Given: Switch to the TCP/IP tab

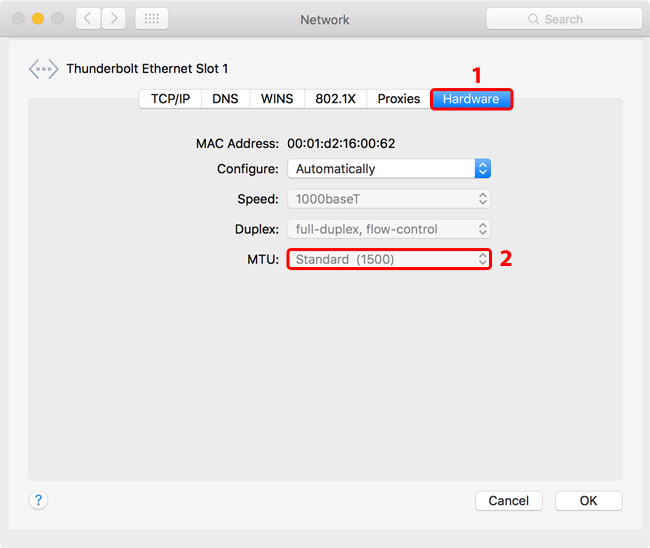Looking at the screenshot, I should pyautogui.click(x=170, y=99).
